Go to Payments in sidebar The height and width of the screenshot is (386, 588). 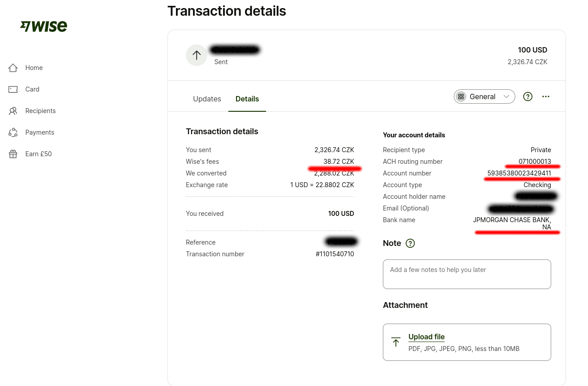pyautogui.click(x=40, y=132)
